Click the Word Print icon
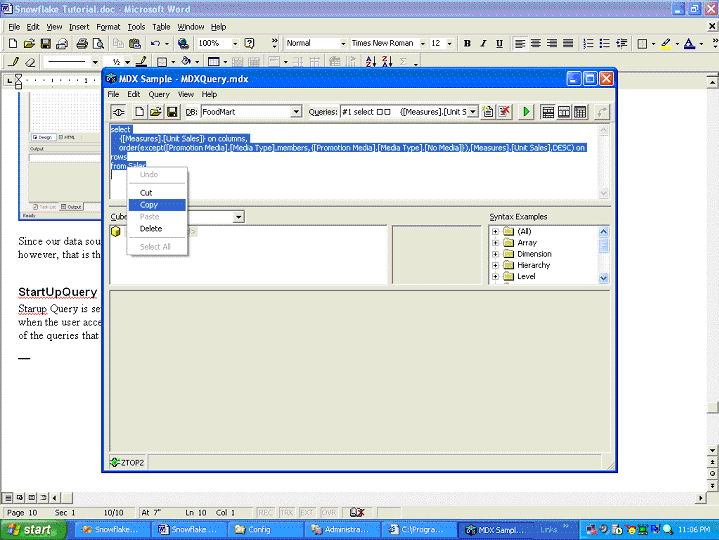Screen dimensions: 719x540 point(82,44)
